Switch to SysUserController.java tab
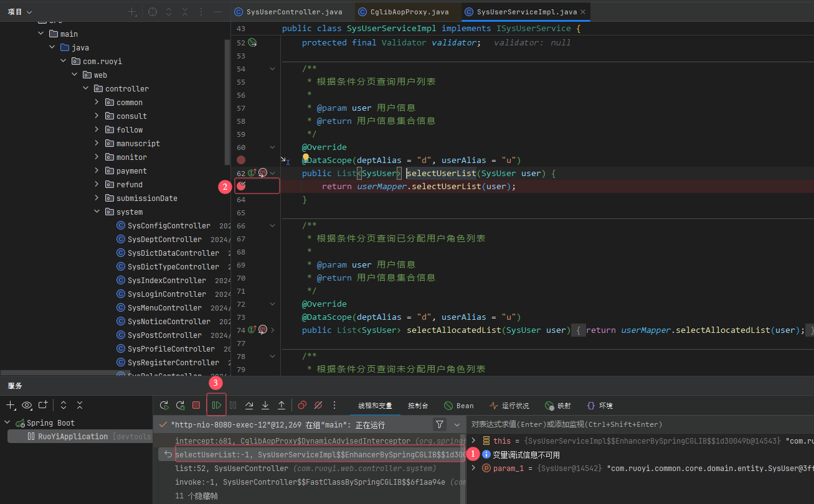This screenshot has height=504, width=814. (x=288, y=12)
